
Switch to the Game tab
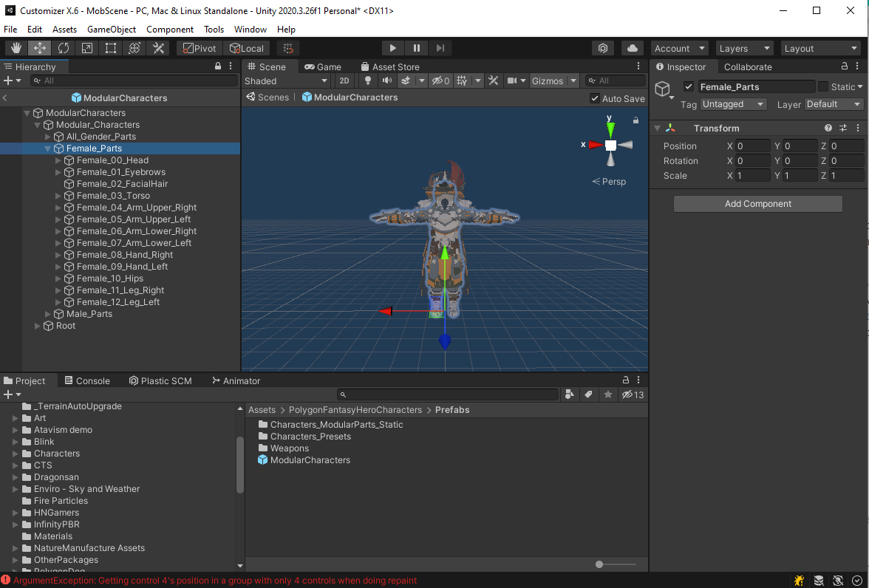click(x=322, y=66)
